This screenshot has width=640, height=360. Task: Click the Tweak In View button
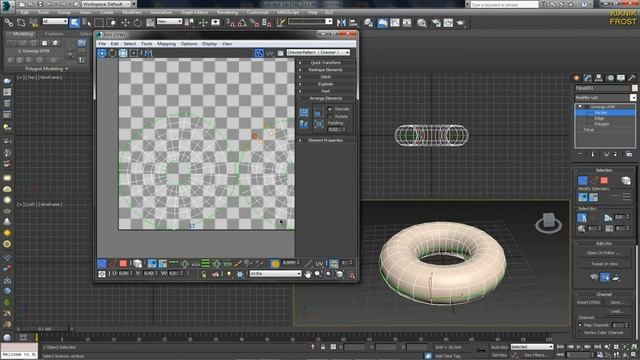(604, 264)
